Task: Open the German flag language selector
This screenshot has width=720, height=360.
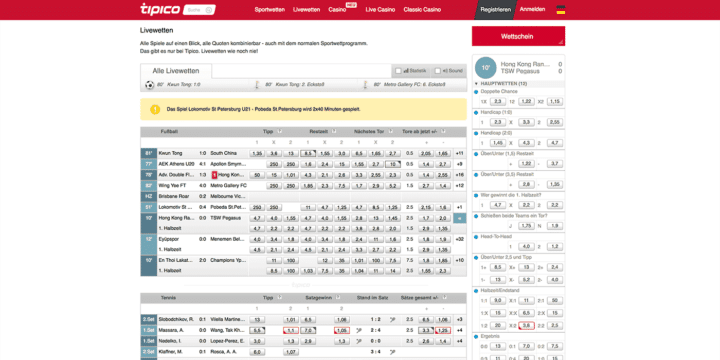Action: 560,10
